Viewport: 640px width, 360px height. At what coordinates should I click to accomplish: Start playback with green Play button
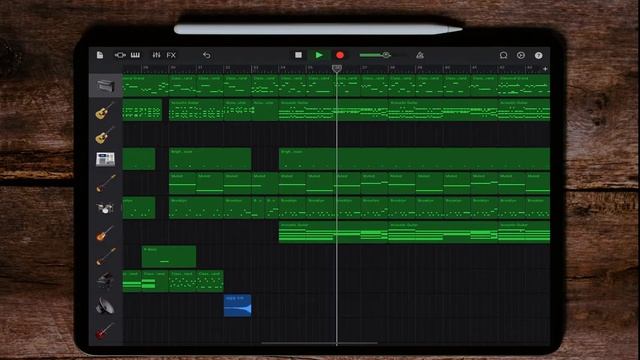point(319,55)
